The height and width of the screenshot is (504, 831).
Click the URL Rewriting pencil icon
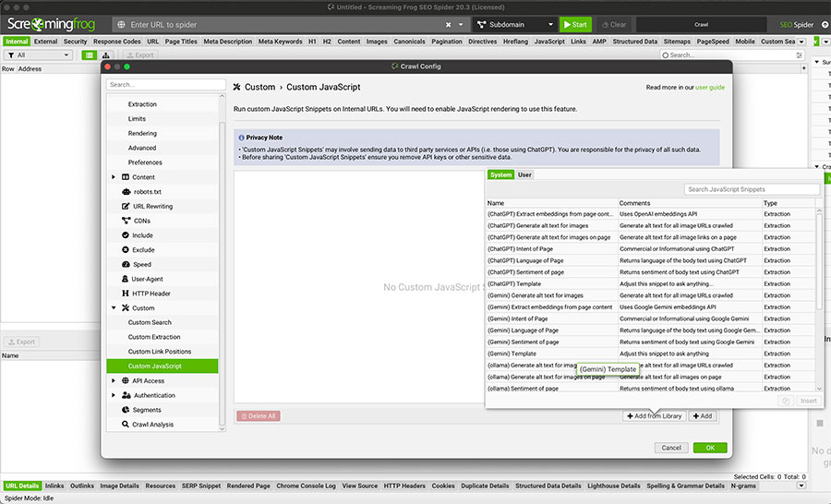coord(126,206)
